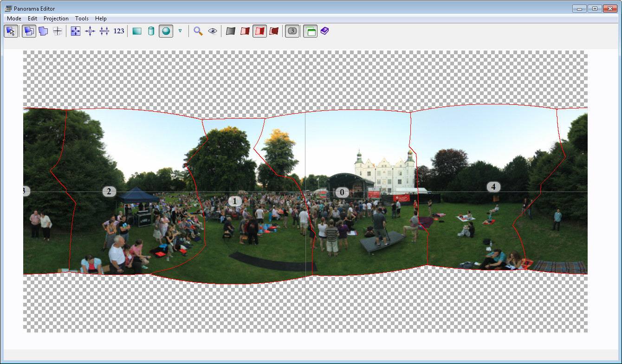Screen dimensions: 622x364
Task: Toggle the overlapping images layout mode
Action: pos(29,31)
